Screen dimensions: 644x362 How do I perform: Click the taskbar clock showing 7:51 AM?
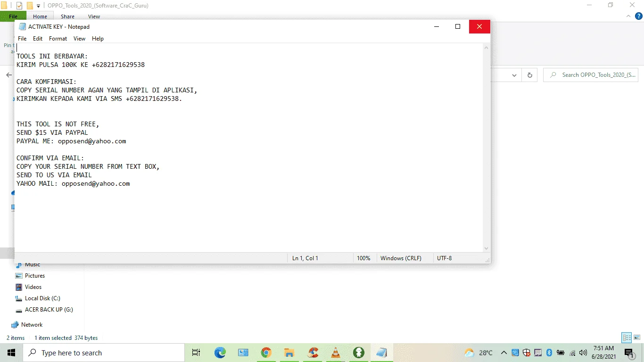pyautogui.click(x=603, y=353)
